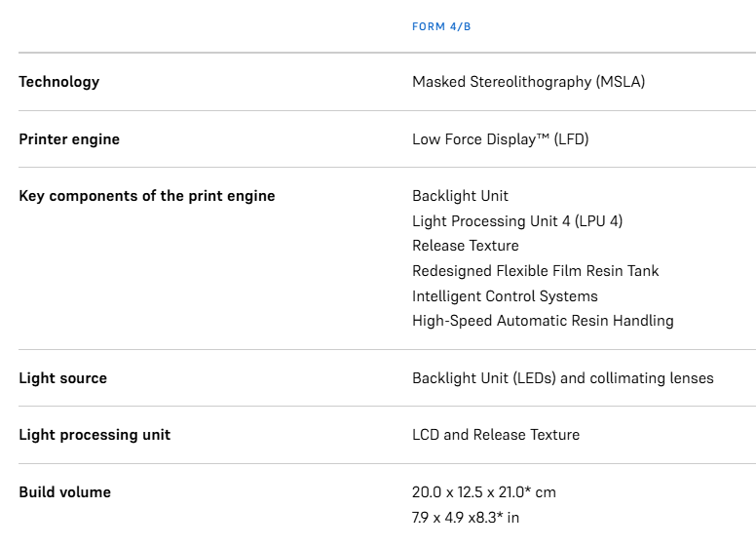Click the Printer engine row label

[69, 139]
